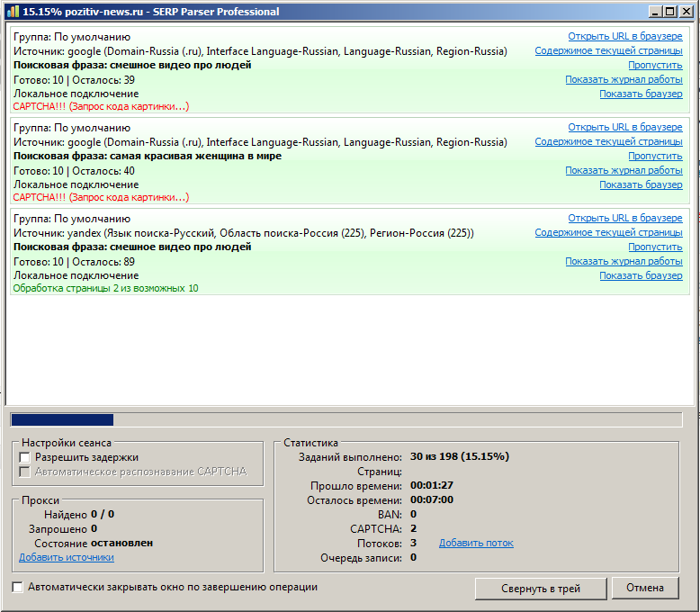Show work log for yandex task
This screenshot has width=700, height=612.
[624, 261]
